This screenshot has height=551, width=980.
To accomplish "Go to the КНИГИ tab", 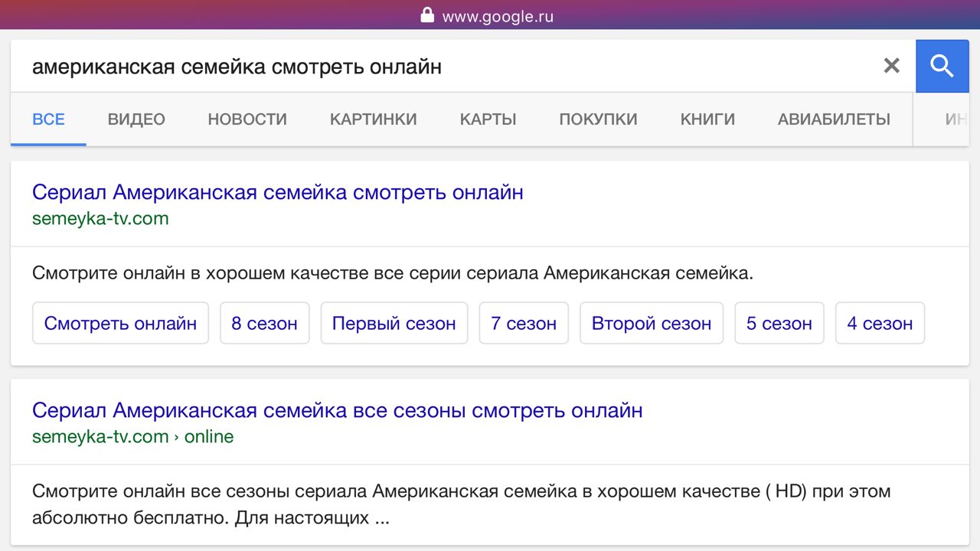I will pyautogui.click(x=707, y=119).
